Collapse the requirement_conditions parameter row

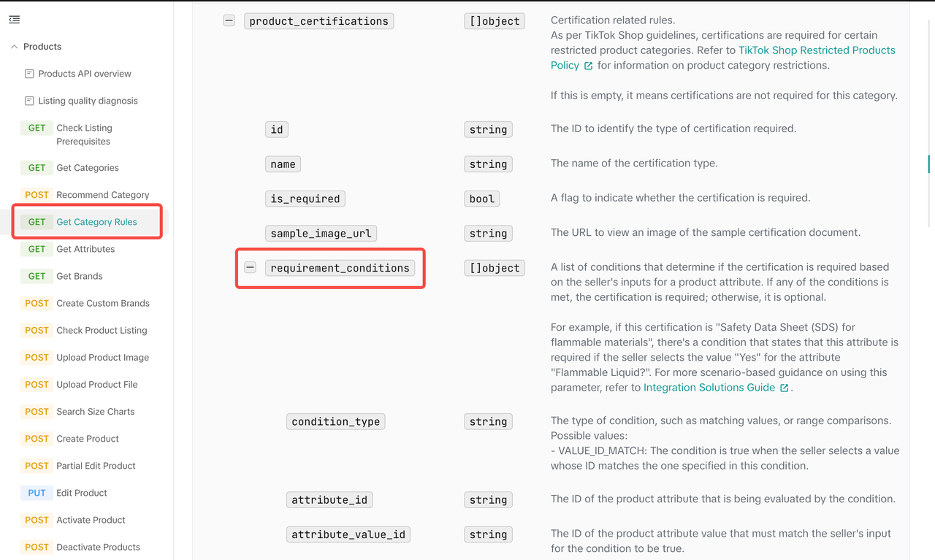251,268
